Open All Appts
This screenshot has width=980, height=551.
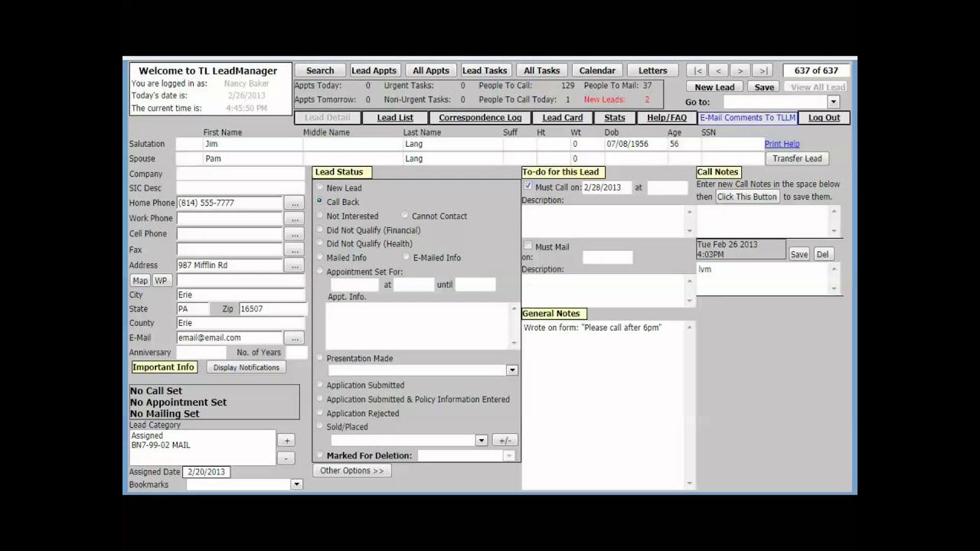click(x=431, y=70)
